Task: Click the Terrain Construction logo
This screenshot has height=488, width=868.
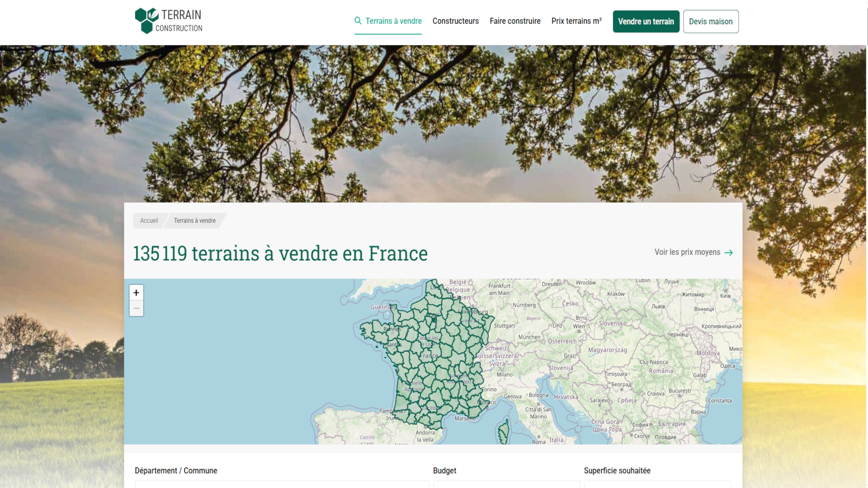Action: click(169, 21)
